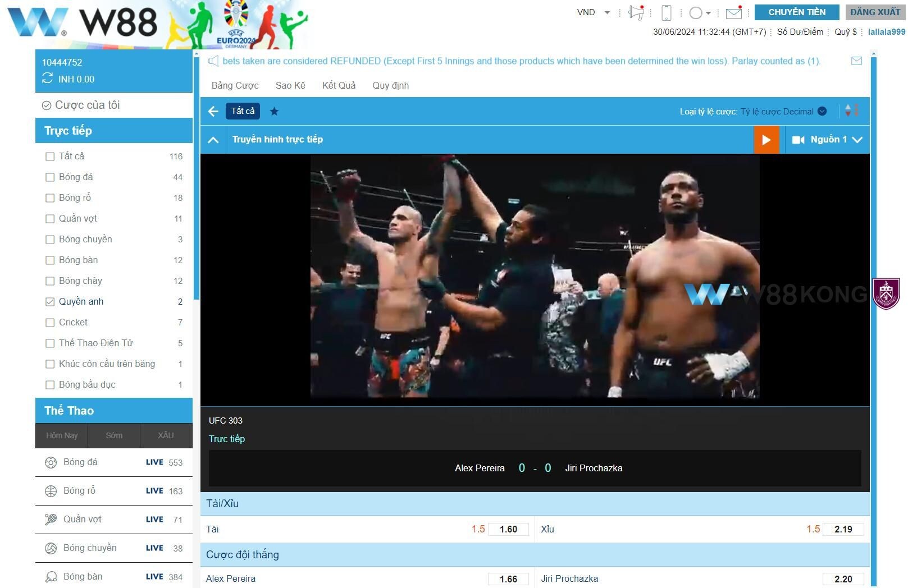Open the circle status dropdown in header
The image size is (908, 588).
700,12
